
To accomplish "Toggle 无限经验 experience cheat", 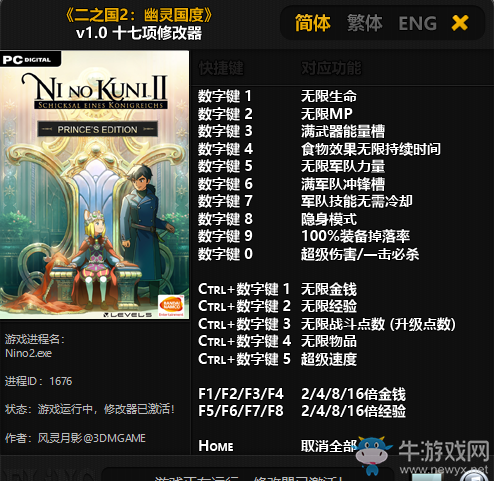I will pos(329,306).
